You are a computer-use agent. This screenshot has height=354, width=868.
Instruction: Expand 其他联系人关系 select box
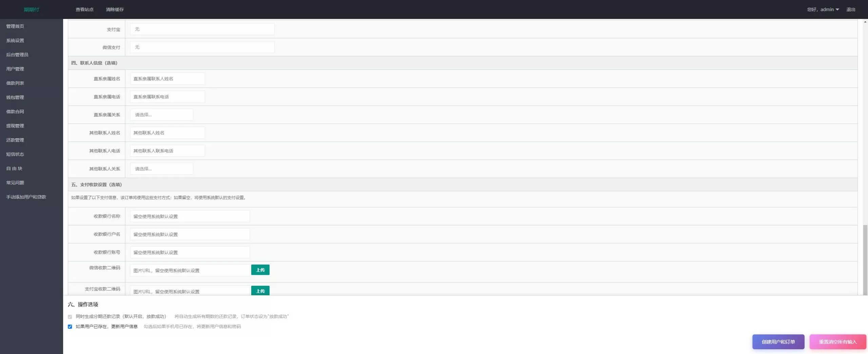(x=161, y=169)
